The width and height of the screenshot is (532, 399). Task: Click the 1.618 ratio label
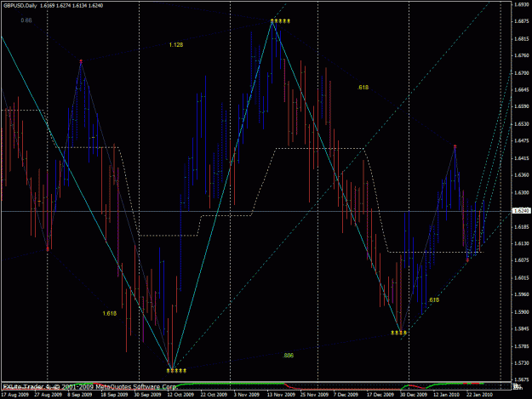pos(110,314)
